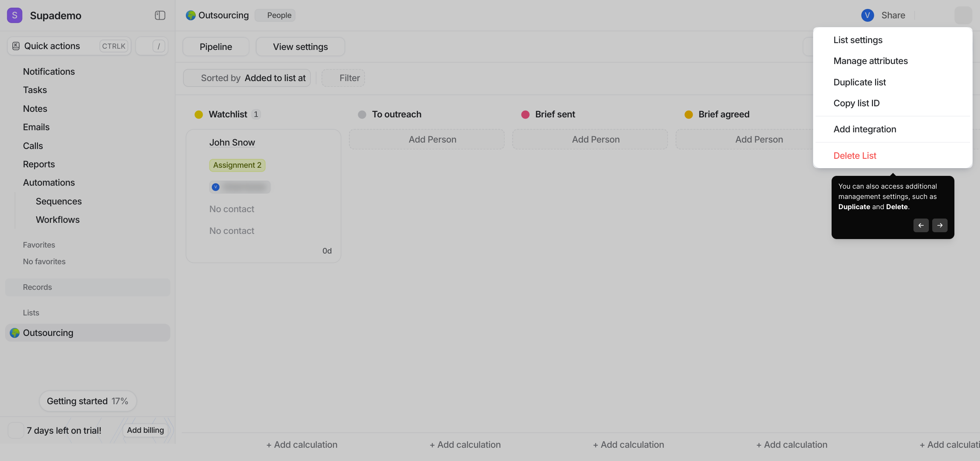This screenshot has height=461, width=980.
Task: Change sorting via Sorted by Added to list at
Action: coord(247,78)
